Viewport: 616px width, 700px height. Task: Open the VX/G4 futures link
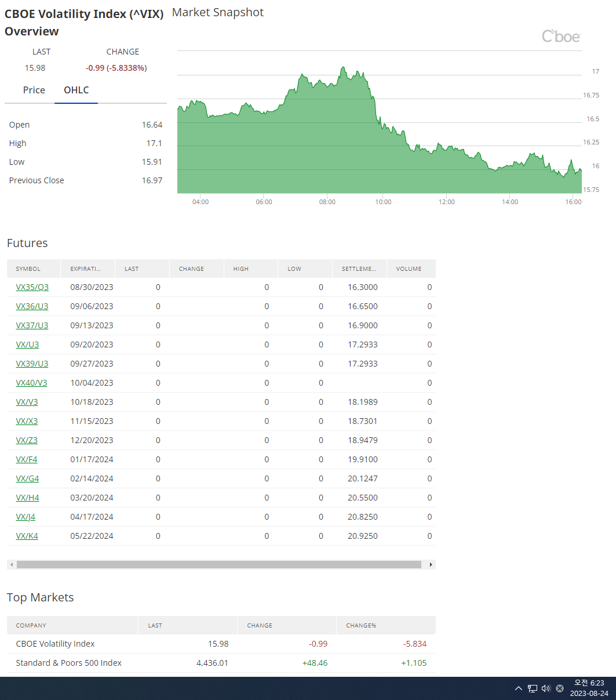point(27,478)
